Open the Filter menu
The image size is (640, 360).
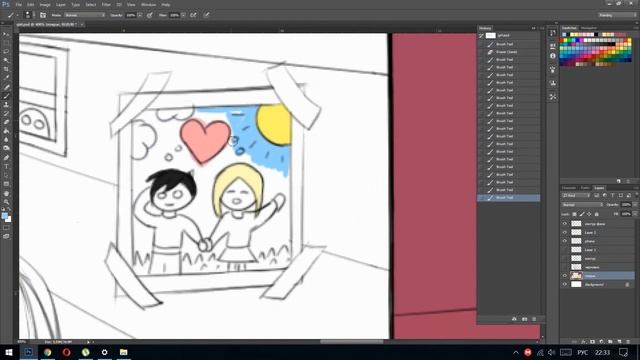tap(106, 4)
